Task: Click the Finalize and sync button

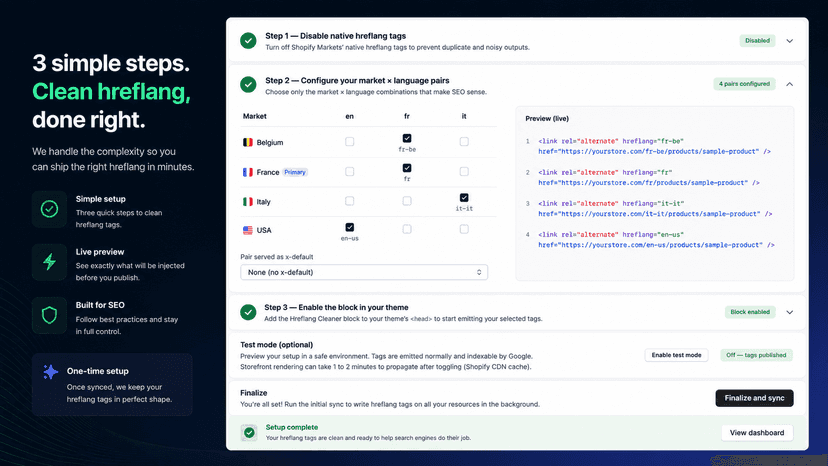Action: pyautogui.click(x=755, y=398)
